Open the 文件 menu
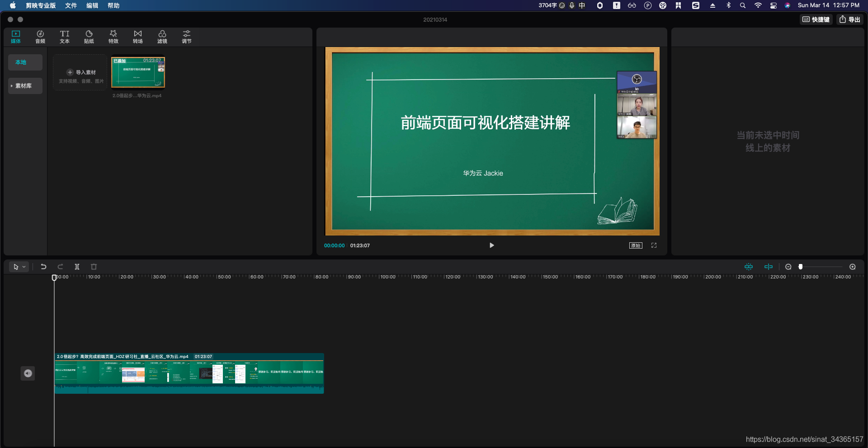 (71, 5)
